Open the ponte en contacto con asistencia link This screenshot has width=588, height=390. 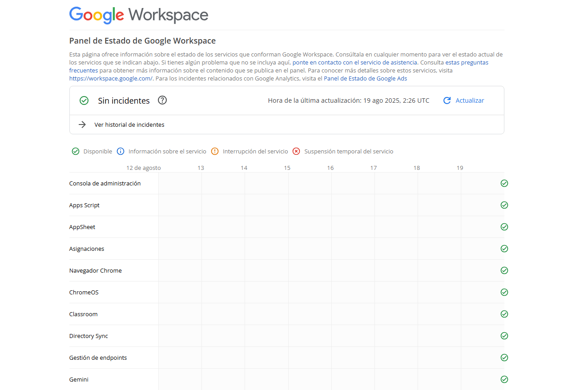pos(355,63)
